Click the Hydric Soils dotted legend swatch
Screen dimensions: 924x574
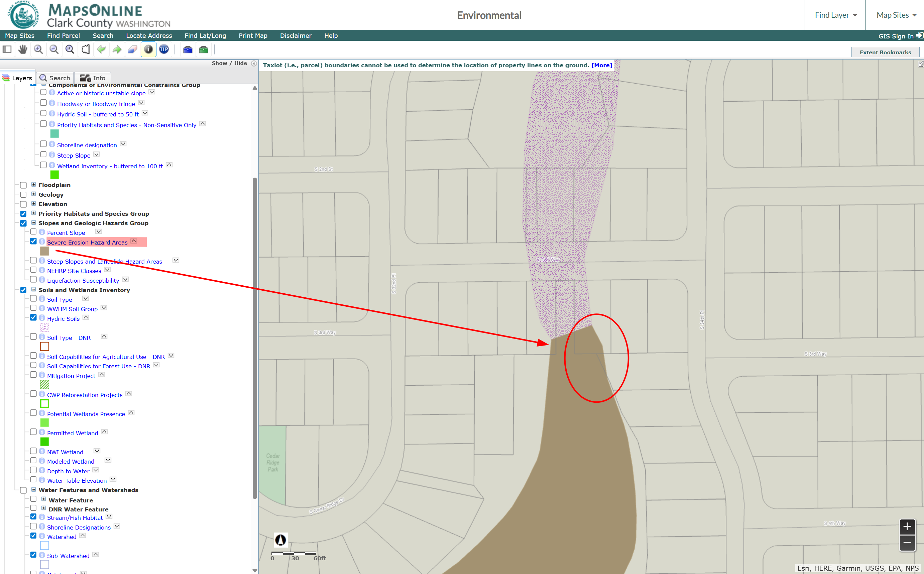pyautogui.click(x=44, y=327)
